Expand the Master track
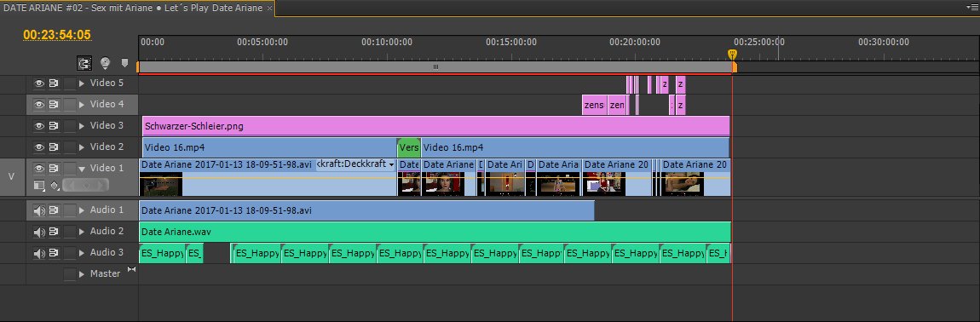Viewport: 980px width, 322px height. coord(81,273)
